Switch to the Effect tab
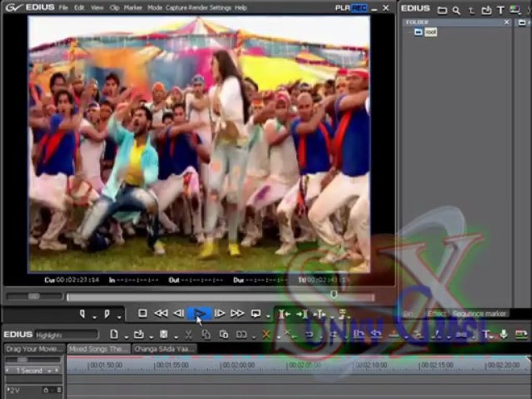This screenshot has width=532, height=399. [x=436, y=314]
